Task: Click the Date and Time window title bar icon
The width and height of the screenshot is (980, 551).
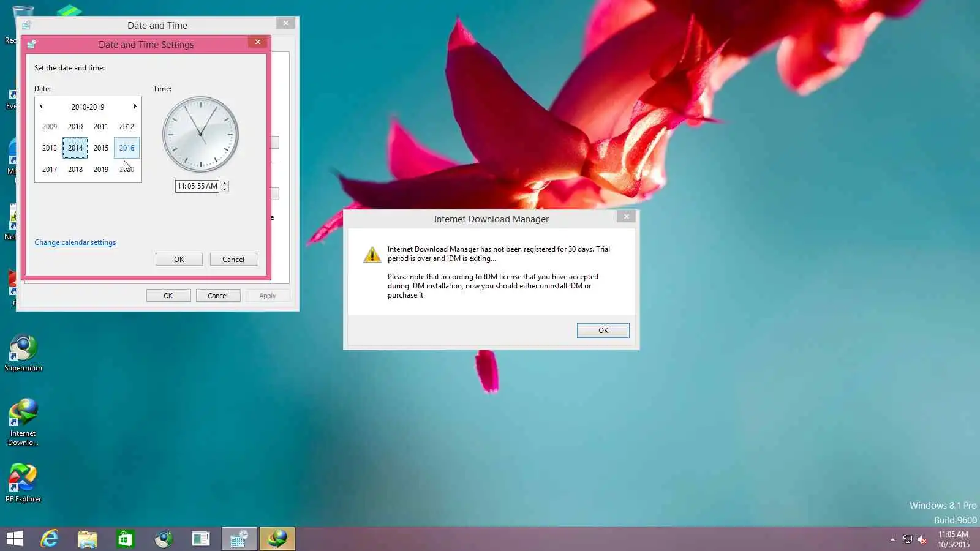Action: tap(26, 25)
